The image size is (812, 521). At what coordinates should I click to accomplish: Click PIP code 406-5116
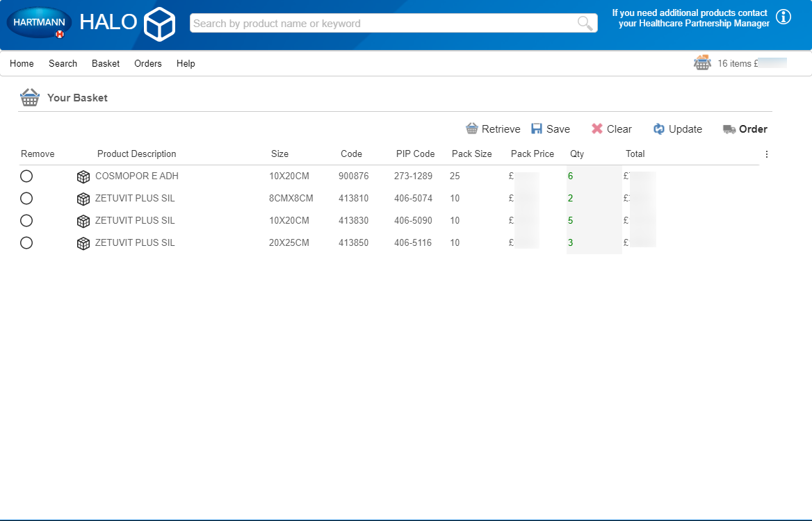tap(413, 242)
